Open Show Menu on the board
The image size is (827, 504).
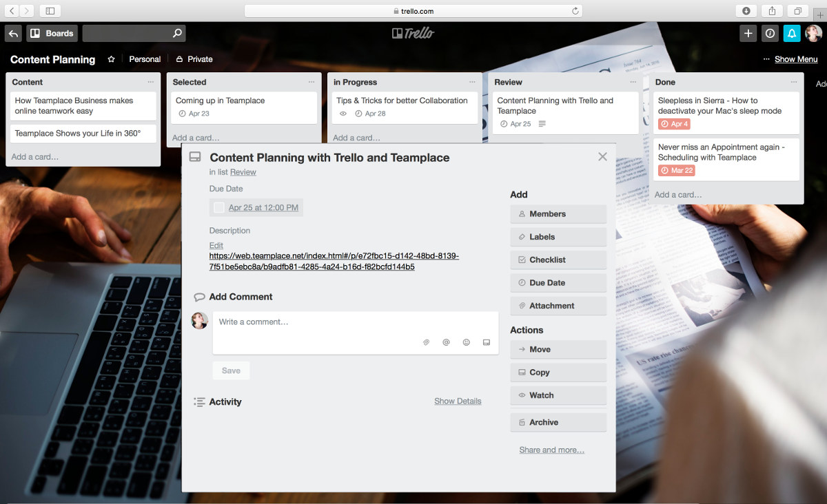(790, 59)
